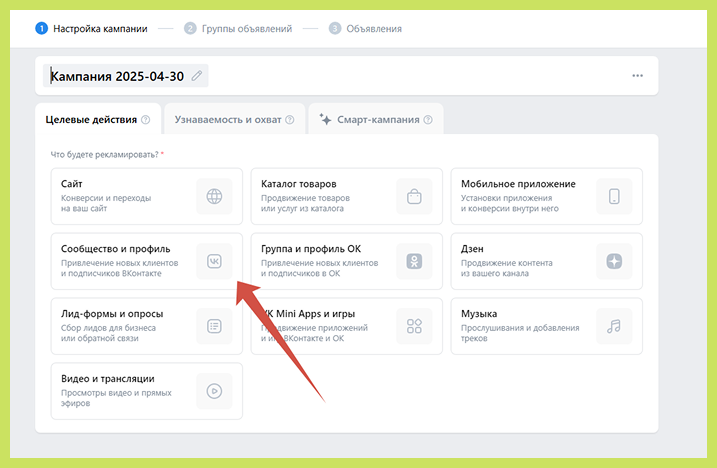Click the text Продвижение товаров или услуг из каталога
Viewport: 717px width, 468px height.
tap(305, 203)
